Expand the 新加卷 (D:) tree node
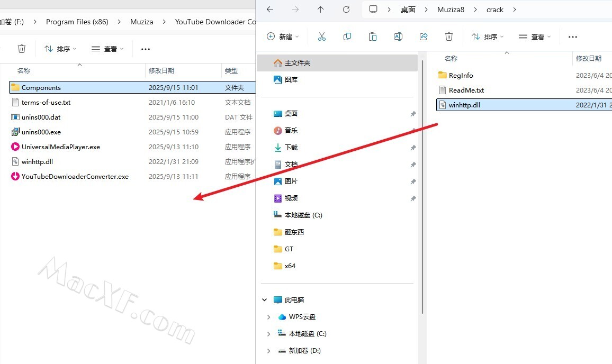This screenshot has width=612, height=364. 268,351
